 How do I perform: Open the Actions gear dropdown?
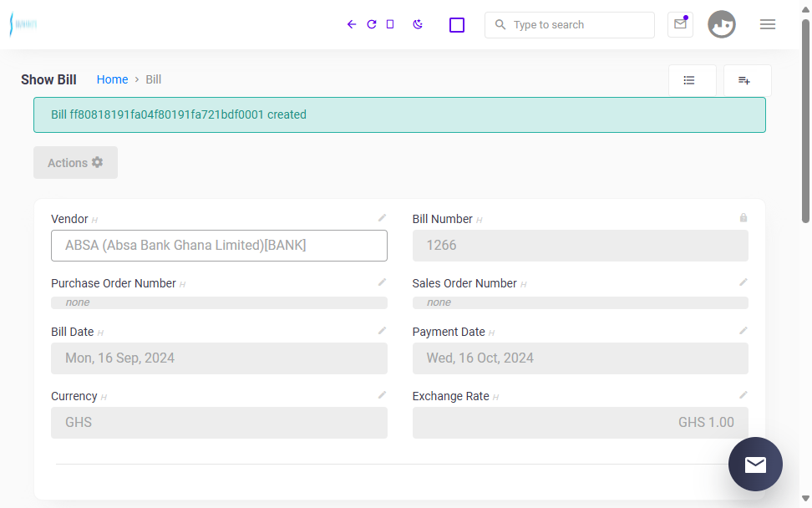click(76, 163)
